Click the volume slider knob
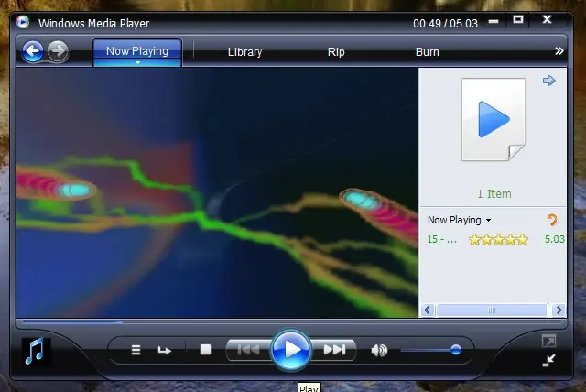Image resolution: width=586 pixels, height=392 pixels. click(456, 350)
